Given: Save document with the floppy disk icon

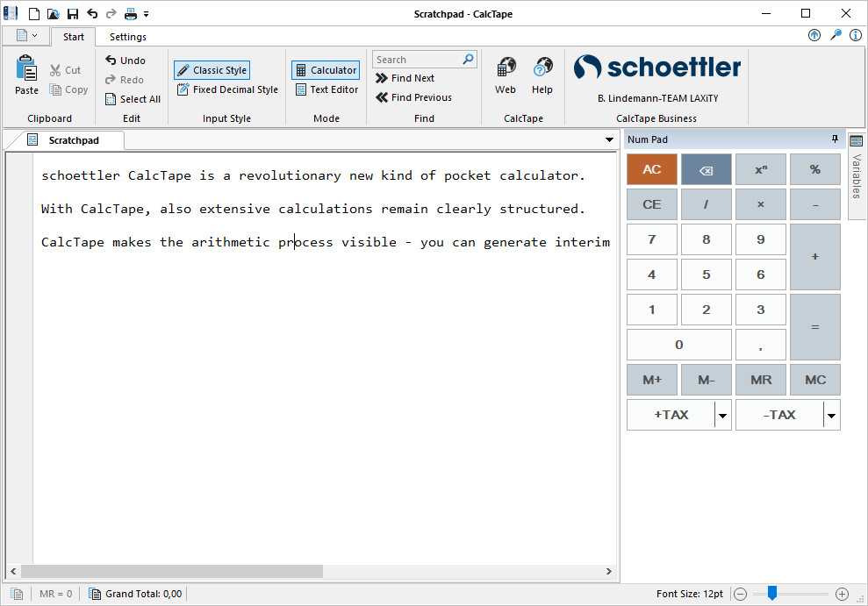Looking at the screenshot, I should (x=73, y=14).
